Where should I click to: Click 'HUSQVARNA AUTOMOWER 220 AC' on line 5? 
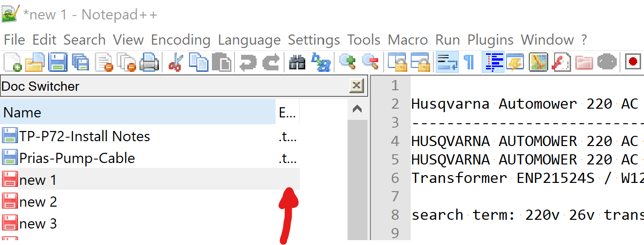pyautogui.click(x=524, y=160)
